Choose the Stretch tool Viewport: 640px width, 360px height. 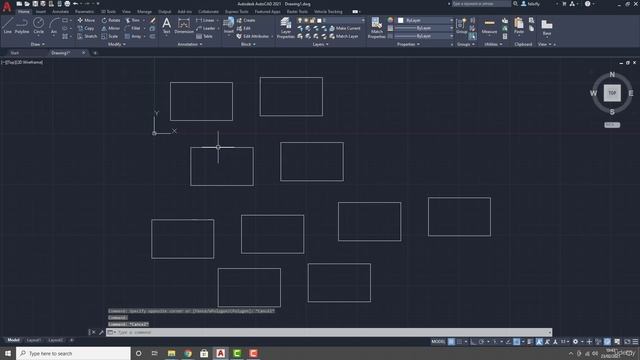pyautogui.click(x=87, y=36)
